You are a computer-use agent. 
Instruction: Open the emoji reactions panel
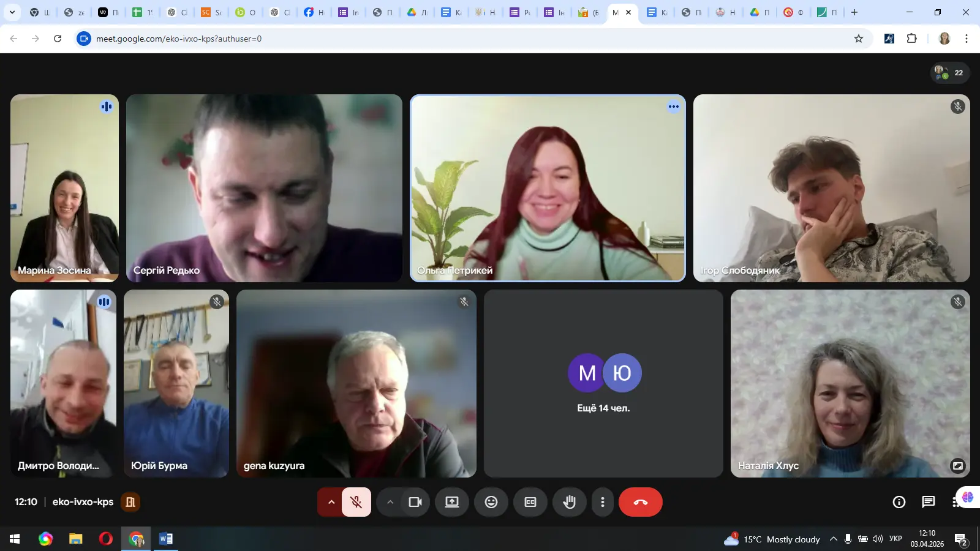coord(491,502)
